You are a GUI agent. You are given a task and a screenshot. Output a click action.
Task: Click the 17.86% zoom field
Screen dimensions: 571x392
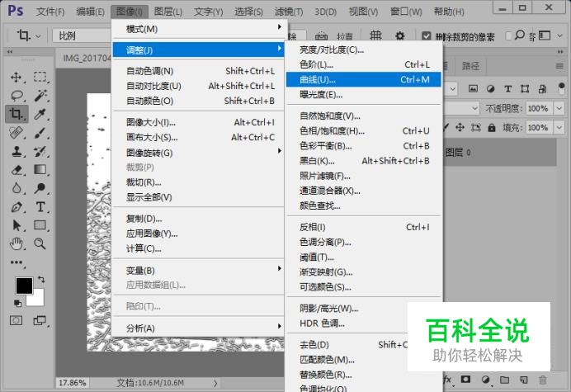[x=73, y=383]
